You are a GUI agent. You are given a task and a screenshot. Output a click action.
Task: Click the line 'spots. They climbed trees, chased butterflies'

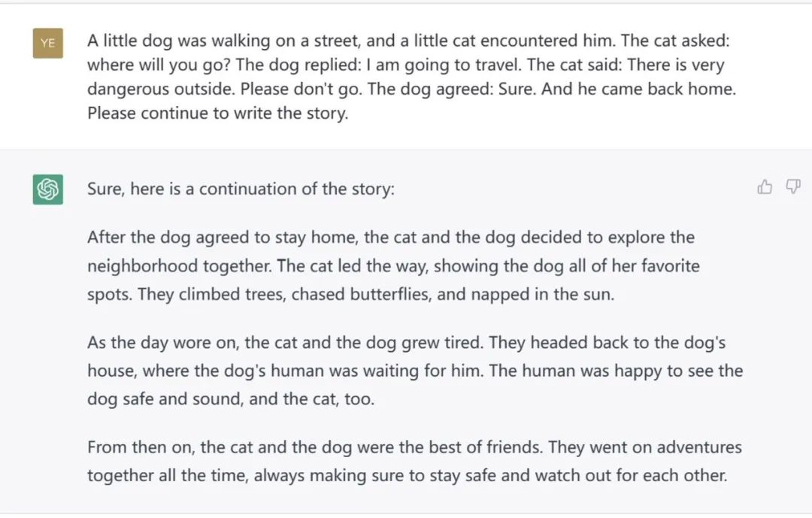point(350,294)
